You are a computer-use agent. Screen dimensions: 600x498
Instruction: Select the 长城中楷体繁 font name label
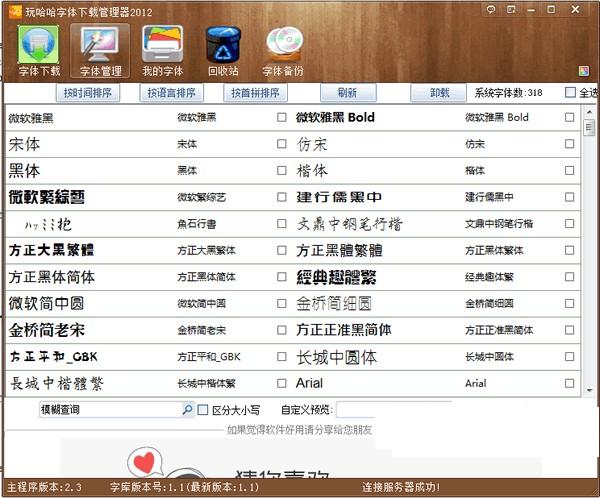(206, 384)
